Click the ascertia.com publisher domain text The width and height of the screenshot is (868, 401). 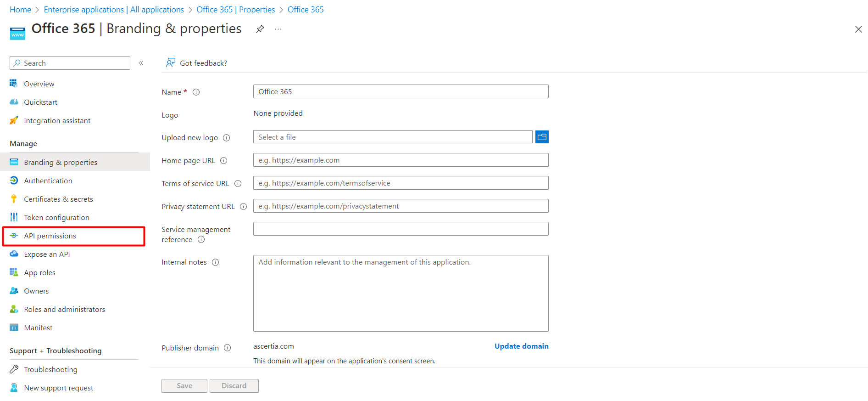coord(274,346)
